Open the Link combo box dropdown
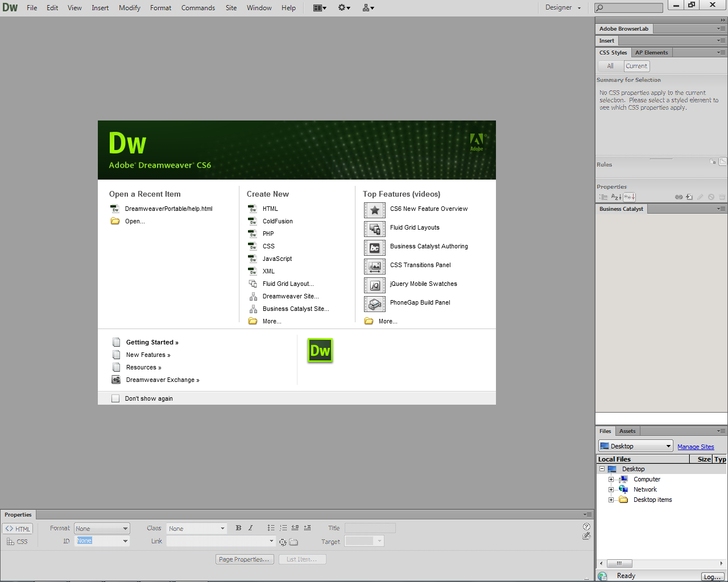The height and width of the screenshot is (582, 728). (x=271, y=541)
